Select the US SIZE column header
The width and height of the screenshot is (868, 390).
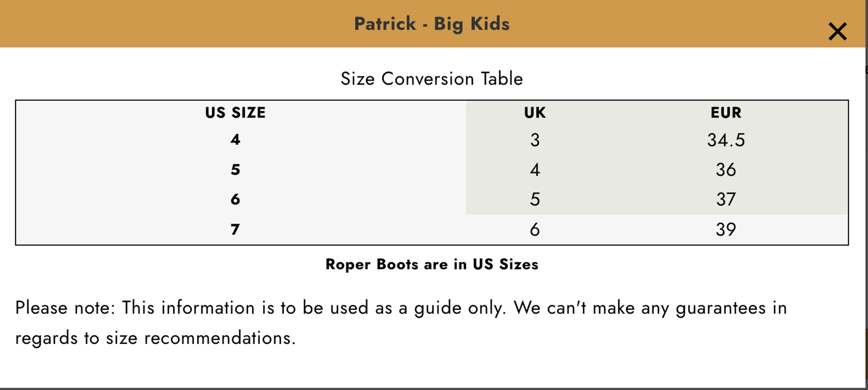235,113
